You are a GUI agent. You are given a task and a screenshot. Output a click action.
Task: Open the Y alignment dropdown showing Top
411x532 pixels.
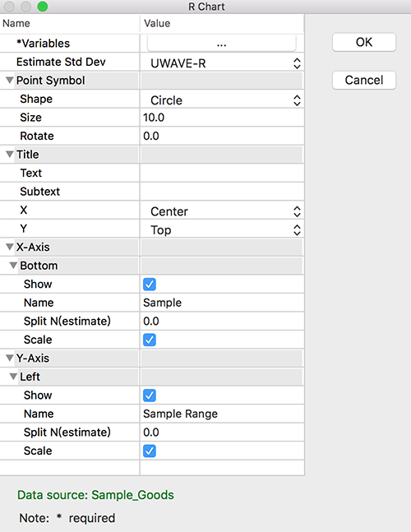click(222, 230)
